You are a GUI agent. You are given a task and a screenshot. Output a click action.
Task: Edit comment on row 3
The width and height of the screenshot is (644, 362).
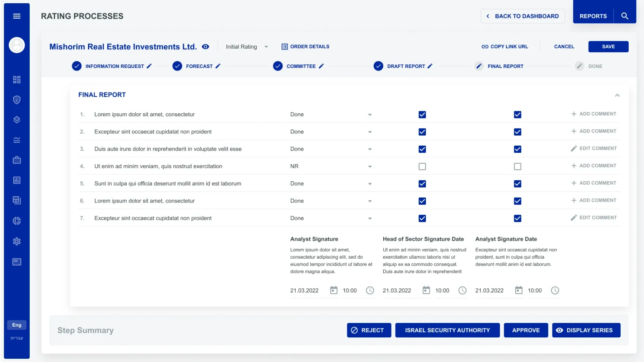pos(594,148)
